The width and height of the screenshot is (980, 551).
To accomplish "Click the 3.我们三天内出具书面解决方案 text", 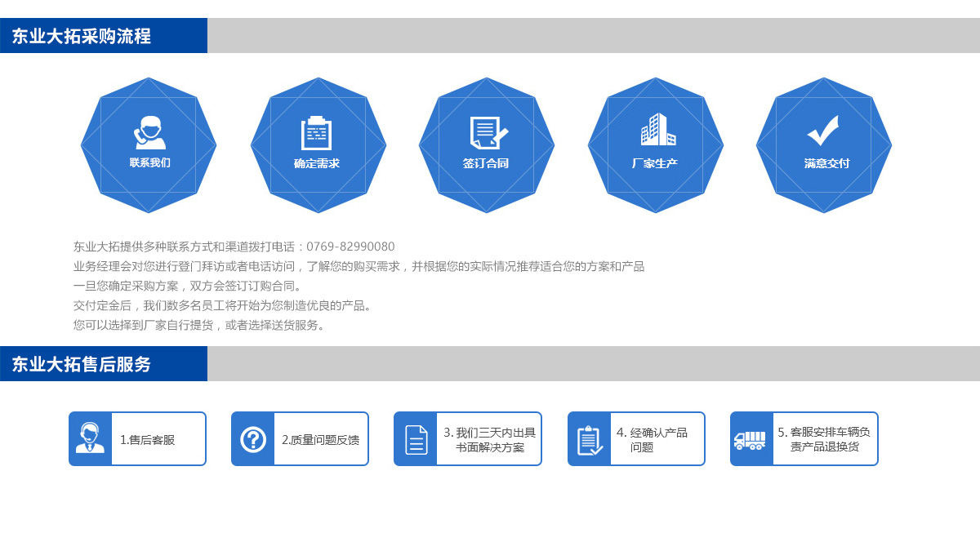I will click(490, 440).
